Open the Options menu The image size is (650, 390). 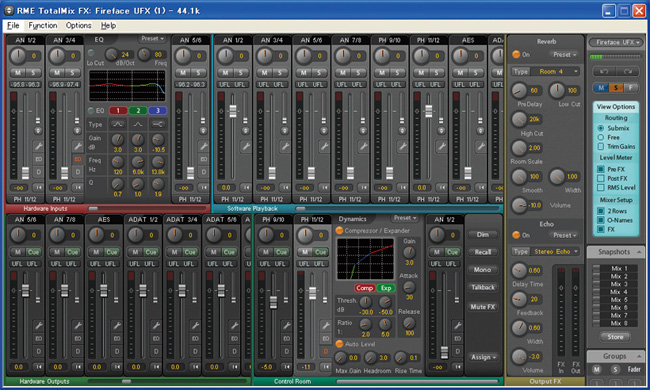78,26
